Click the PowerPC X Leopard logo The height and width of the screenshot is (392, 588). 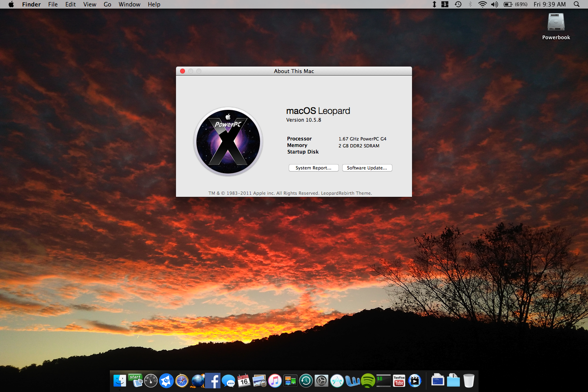(228, 141)
